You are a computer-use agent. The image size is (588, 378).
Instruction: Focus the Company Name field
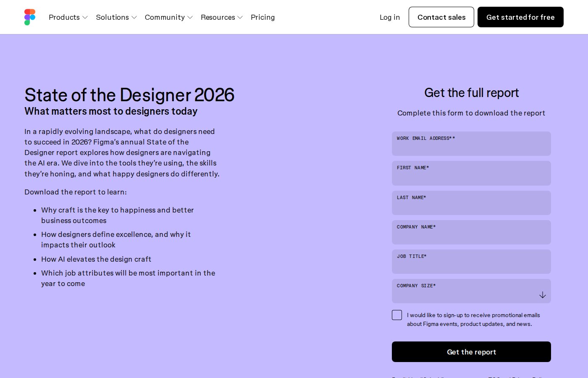(471, 232)
